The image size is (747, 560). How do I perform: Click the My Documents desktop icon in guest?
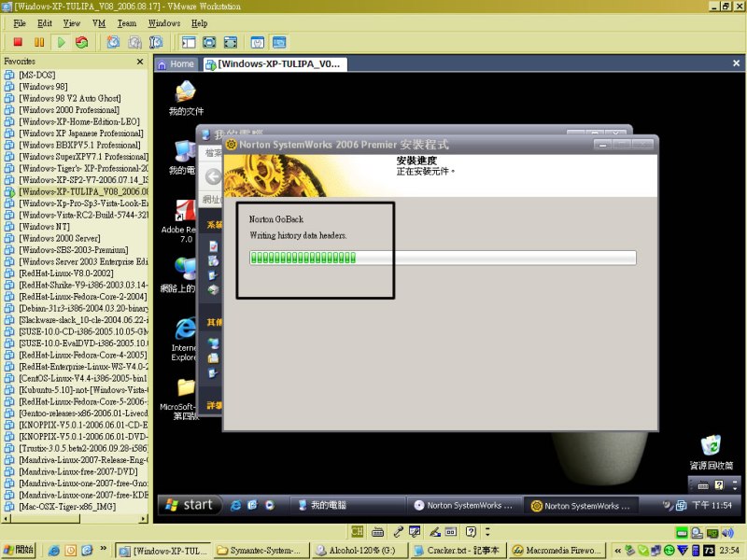tap(186, 99)
